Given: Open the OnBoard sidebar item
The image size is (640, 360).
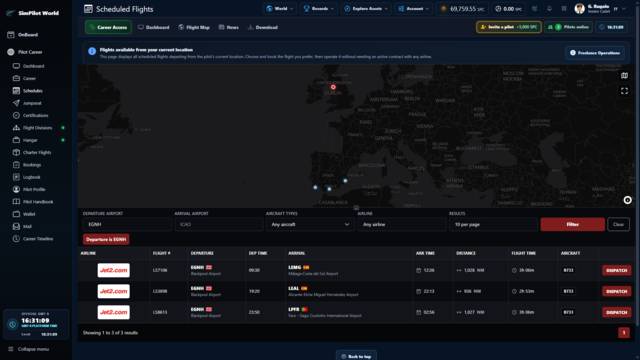Looking at the screenshot, I should click(23, 35).
